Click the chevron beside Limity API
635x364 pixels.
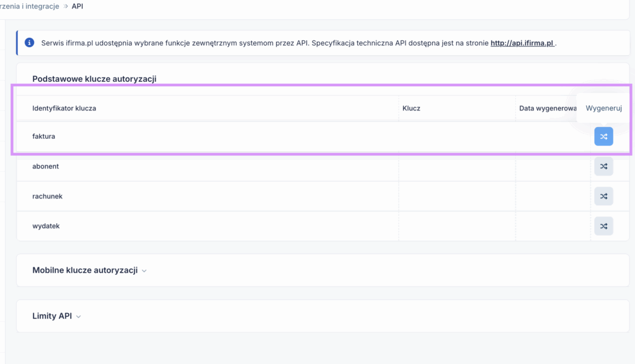coord(78,316)
